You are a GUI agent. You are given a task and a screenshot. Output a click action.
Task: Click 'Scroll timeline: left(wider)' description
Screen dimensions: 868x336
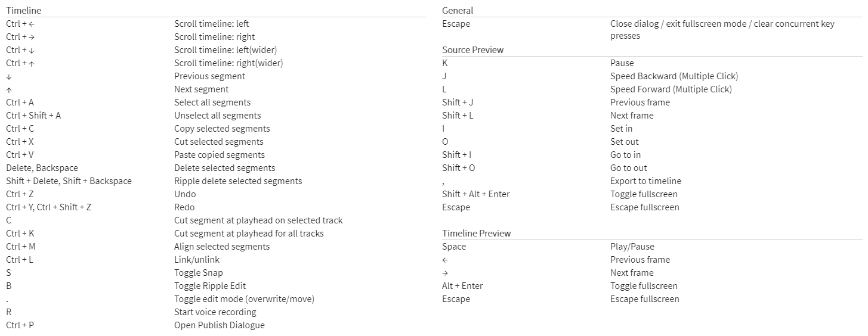pos(226,50)
